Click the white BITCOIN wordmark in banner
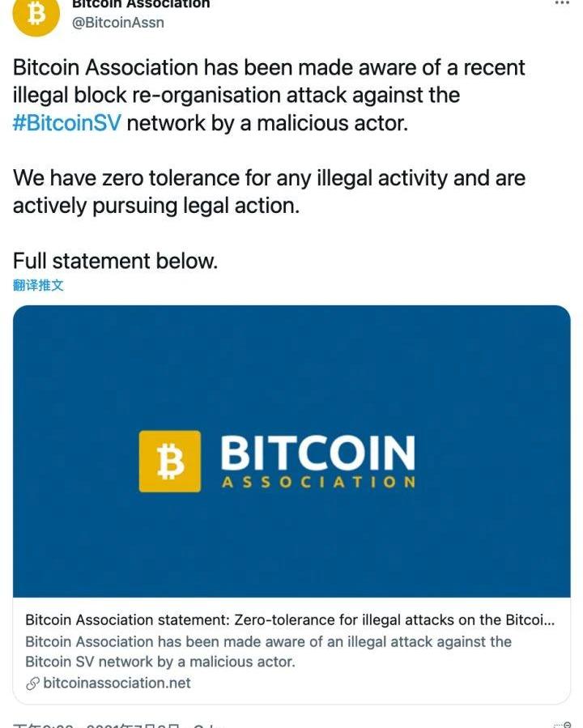The image size is (583, 728). (317, 453)
